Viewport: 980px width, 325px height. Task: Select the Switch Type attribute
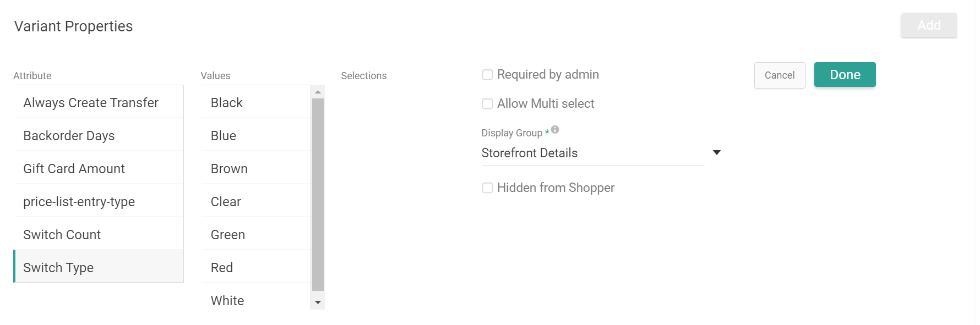pyautogui.click(x=58, y=267)
